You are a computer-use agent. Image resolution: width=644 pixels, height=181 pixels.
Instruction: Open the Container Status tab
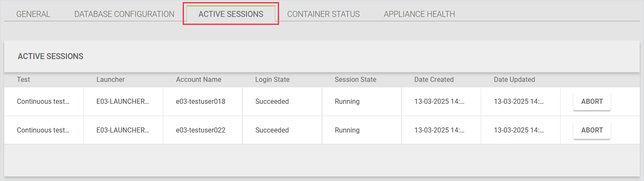pyautogui.click(x=323, y=14)
